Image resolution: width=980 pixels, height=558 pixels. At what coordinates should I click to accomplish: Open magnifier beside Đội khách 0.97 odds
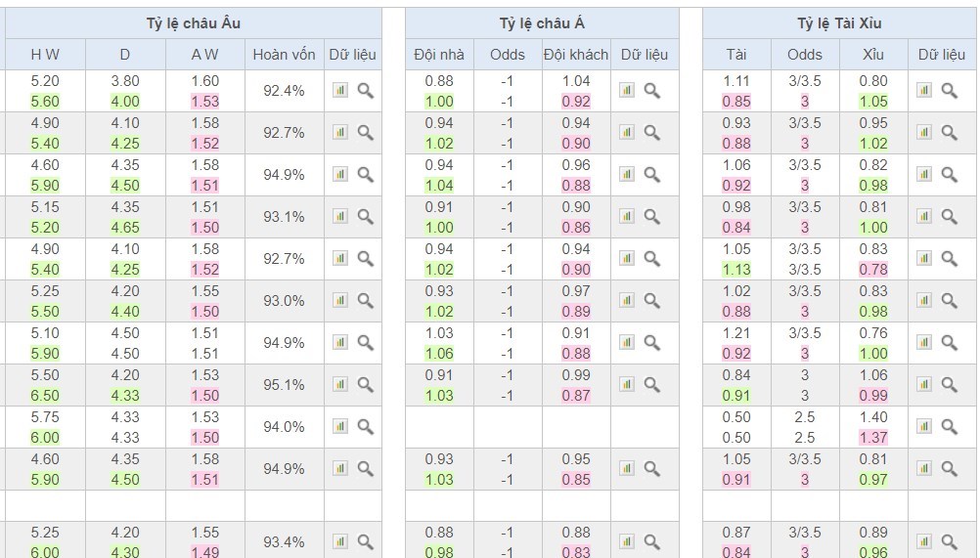652,301
